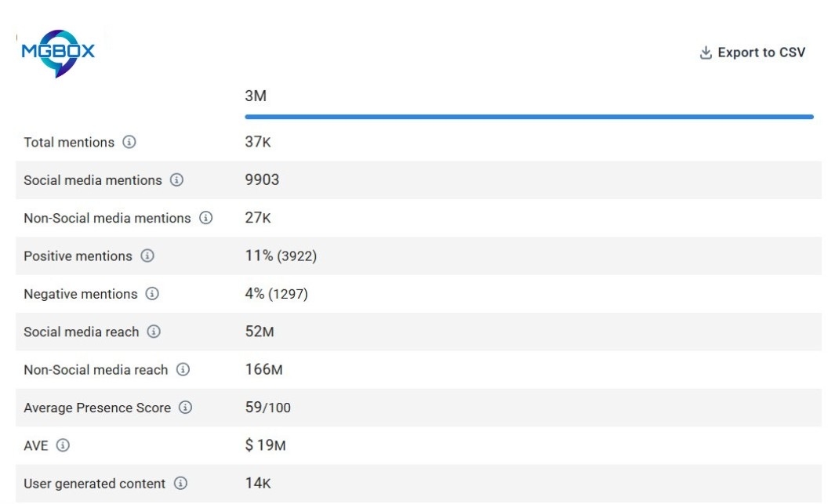Image resolution: width=835 pixels, height=504 pixels.
Task: Click the blue bar under 3M
Action: (528, 117)
